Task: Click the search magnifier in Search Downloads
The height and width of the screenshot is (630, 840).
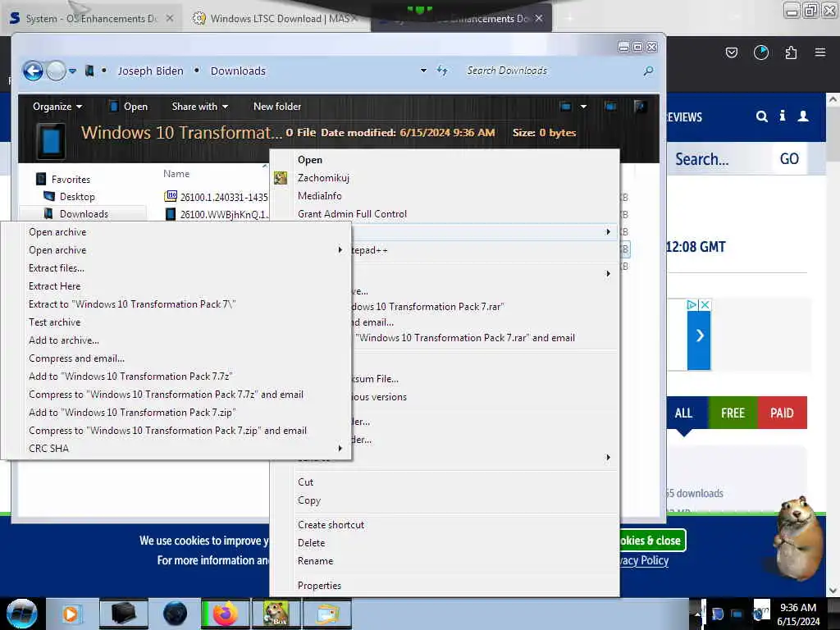Action: [x=648, y=71]
